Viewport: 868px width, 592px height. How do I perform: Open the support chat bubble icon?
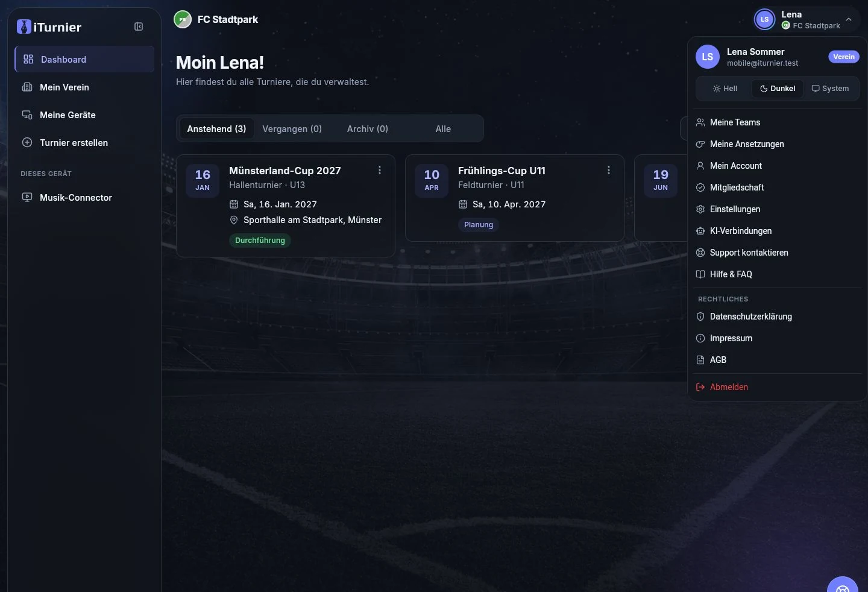coord(843,585)
